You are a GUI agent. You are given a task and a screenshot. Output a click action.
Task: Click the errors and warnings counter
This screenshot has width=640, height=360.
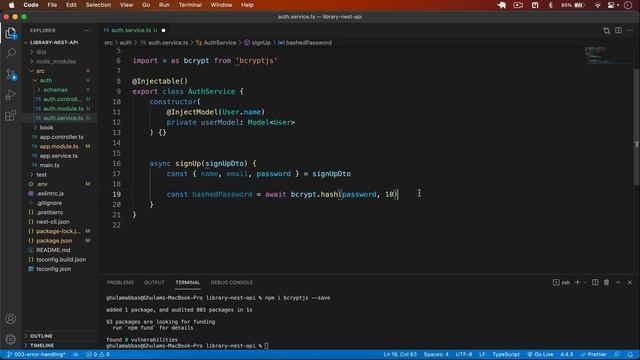pyautogui.click(x=98, y=354)
